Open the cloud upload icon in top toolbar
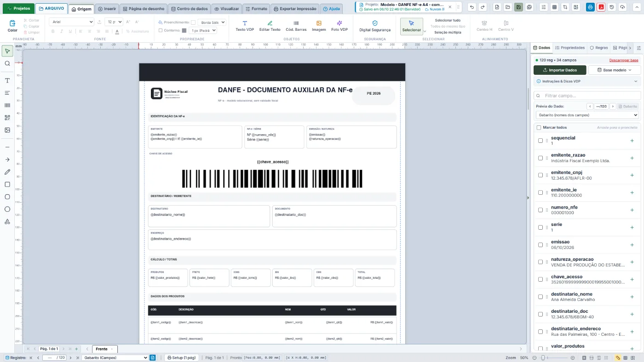This screenshot has width=644, height=362. tap(622, 7)
